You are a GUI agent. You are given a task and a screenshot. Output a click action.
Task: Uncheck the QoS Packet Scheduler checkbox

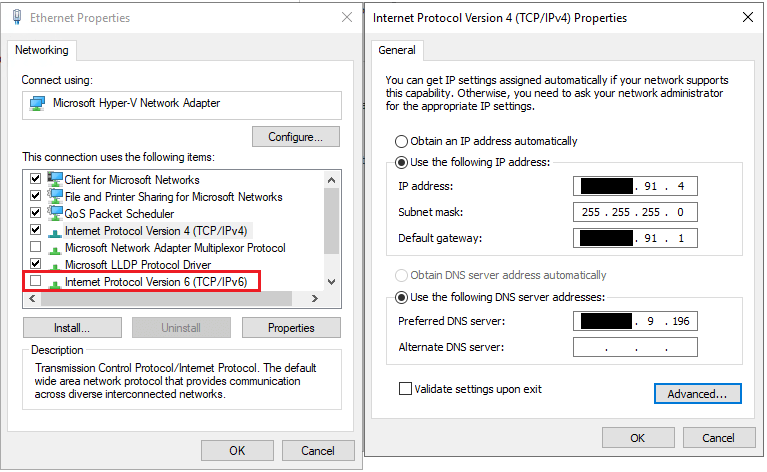(36, 214)
